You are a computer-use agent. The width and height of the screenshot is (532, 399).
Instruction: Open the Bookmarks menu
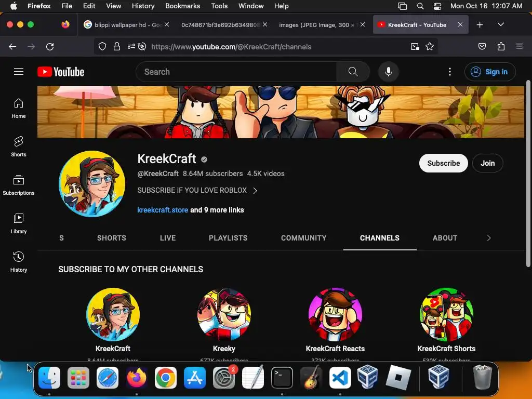tap(182, 6)
